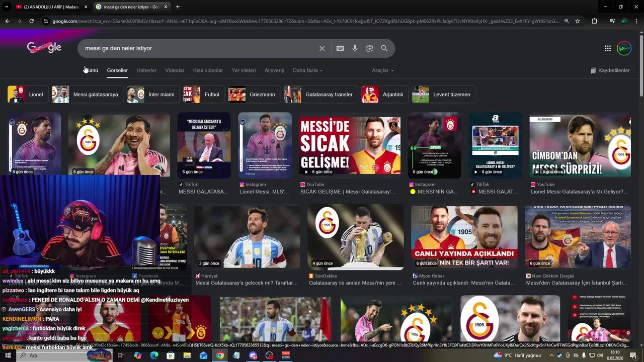Click the Google logo
Viewport: 644px width, 362px height.
44,47
